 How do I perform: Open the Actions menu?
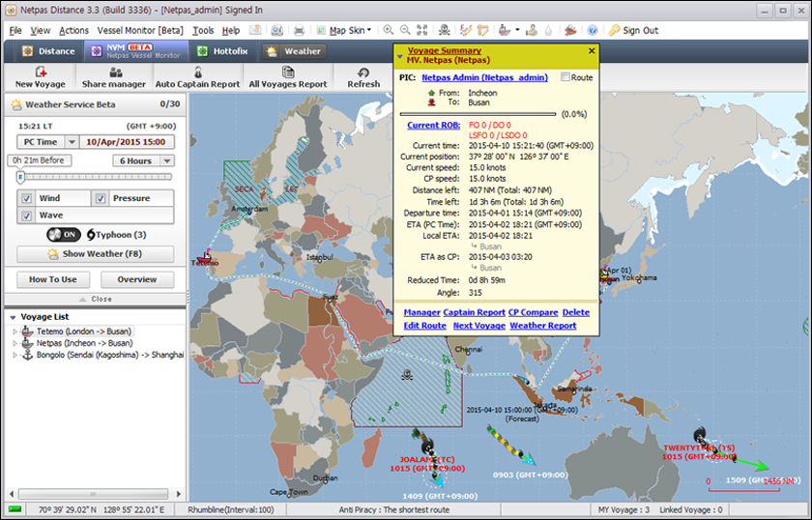coord(73,31)
